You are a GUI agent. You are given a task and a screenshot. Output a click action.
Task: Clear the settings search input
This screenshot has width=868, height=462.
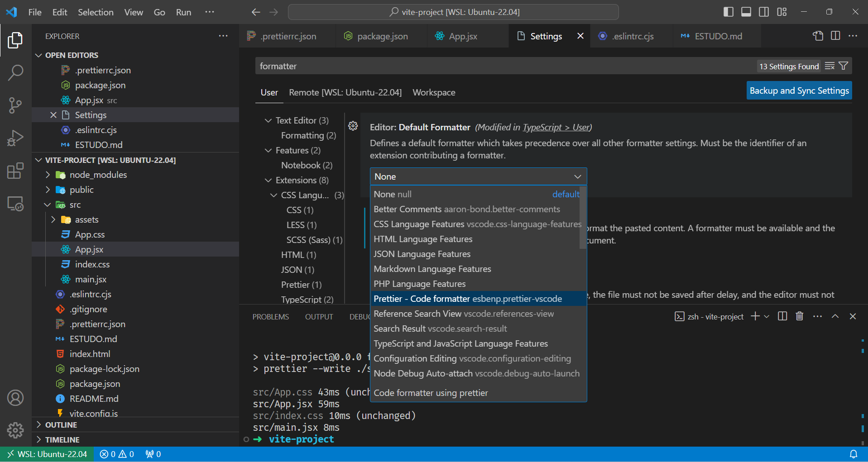(830, 66)
